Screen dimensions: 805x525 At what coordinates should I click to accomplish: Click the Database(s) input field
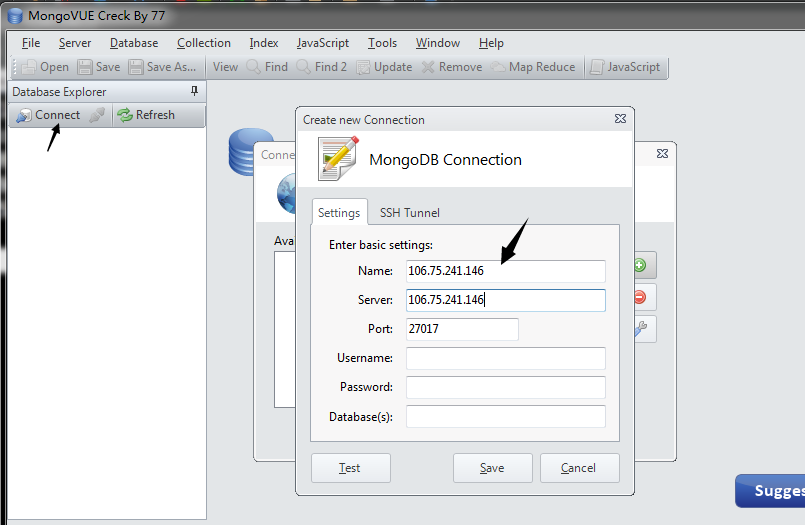[506, 417]
